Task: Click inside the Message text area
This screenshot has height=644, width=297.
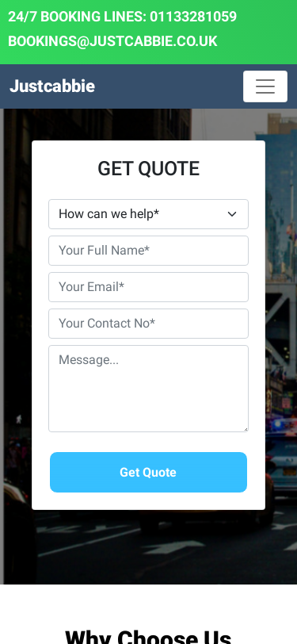Action: (149, 389)
